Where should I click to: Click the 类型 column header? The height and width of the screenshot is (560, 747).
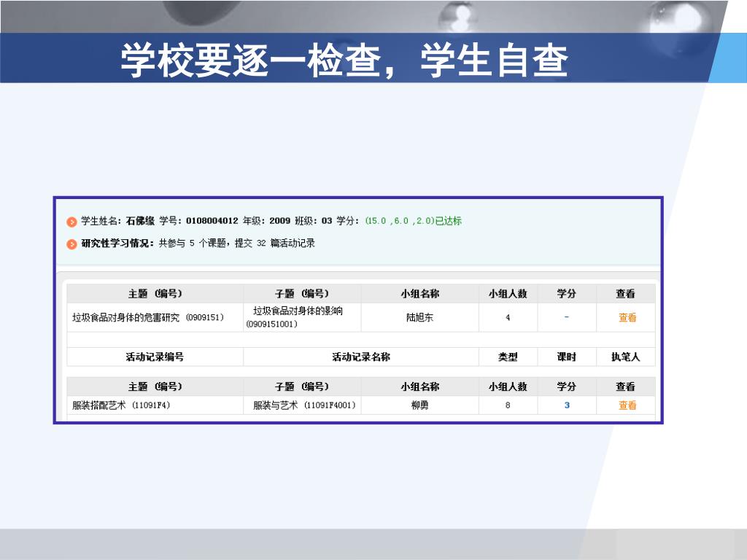pos(508,357)
